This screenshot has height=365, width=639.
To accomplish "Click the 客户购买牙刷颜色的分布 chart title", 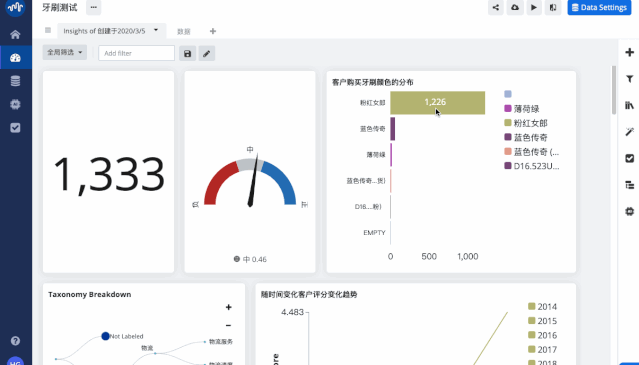I will [372, 82].
